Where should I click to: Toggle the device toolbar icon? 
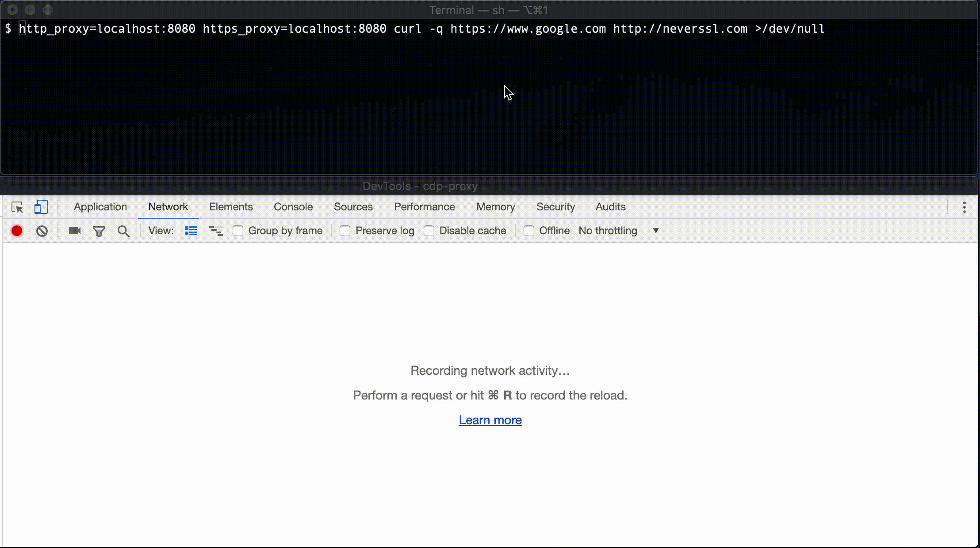point(41,207)
